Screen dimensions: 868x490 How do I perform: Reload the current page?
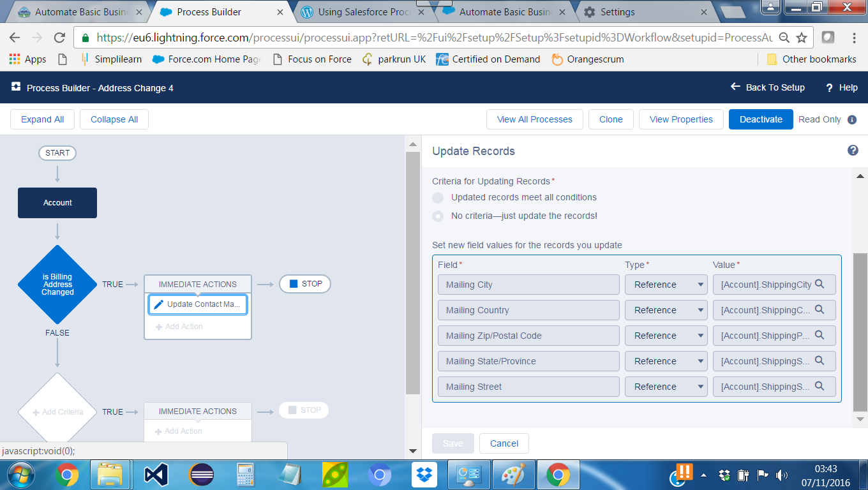(59, 38)
